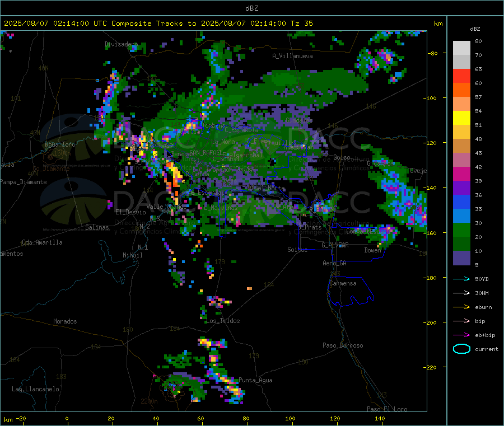Image resolution: width=504 pixels, height=426 pixels.
Task: Click the 'bip' legend label
Action: (x=480, y=321)
